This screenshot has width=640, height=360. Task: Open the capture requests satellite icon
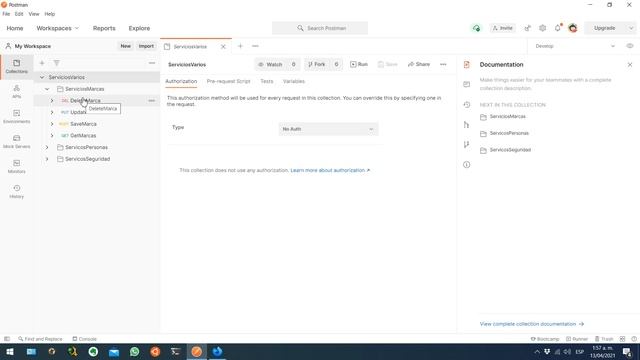pyautogui.click(x=527, y=28)
